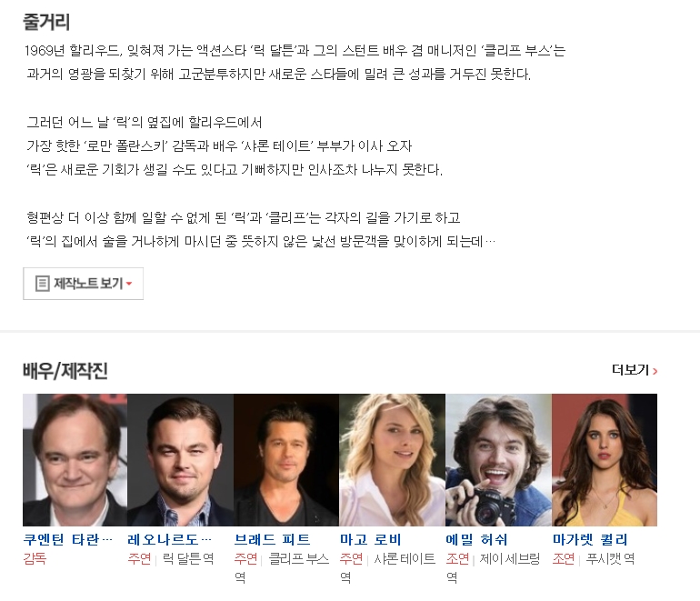Open the 제작노트 보기 button
The height and width of the screenshot is (601, 700).
[x=83, y=284]
